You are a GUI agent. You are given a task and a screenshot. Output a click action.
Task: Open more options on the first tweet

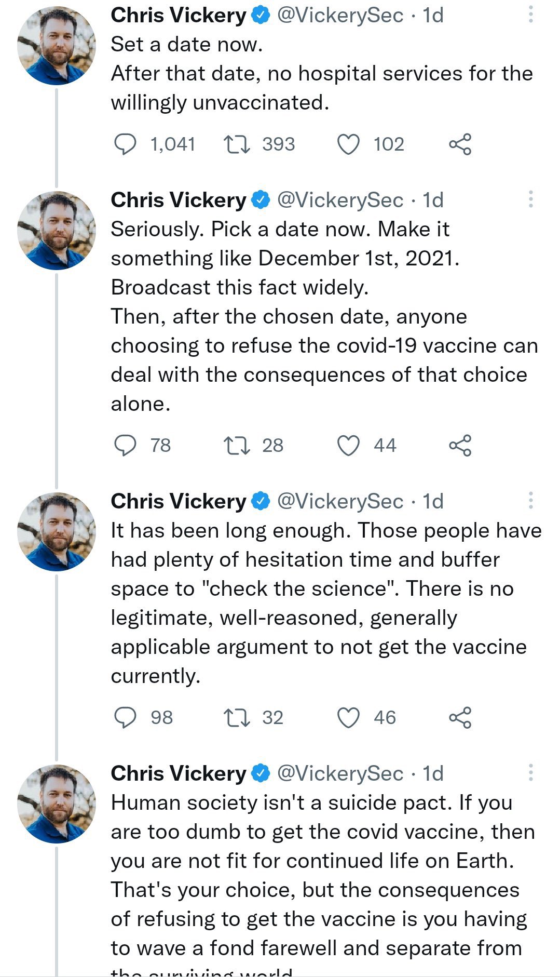530,15
